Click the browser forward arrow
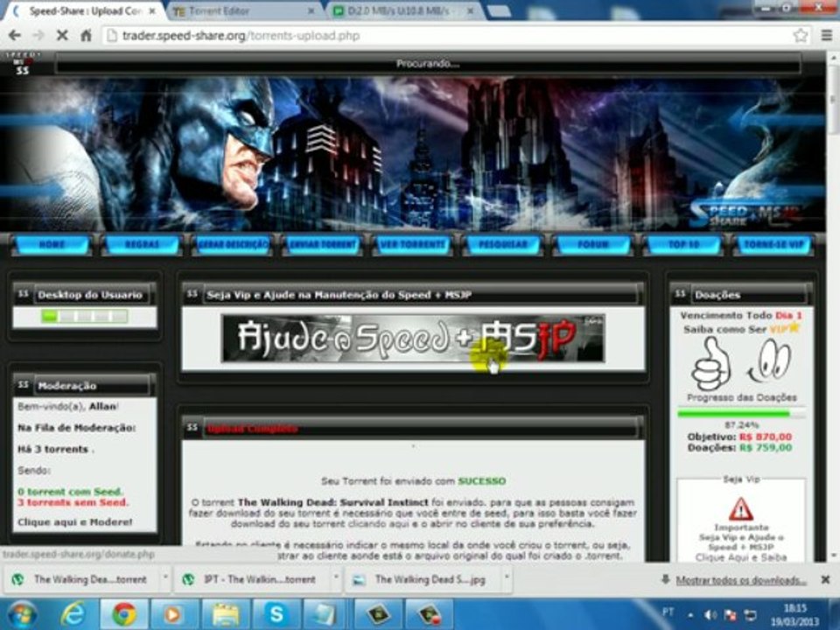The width and height of the screenshot is (840, 630). tap(38, 36)
